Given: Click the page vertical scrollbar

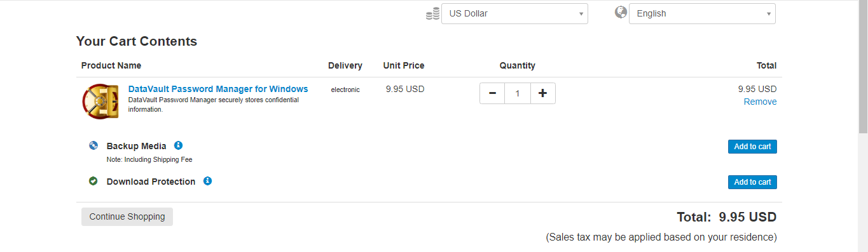Looking at the screenshot, I should [863, 126].
